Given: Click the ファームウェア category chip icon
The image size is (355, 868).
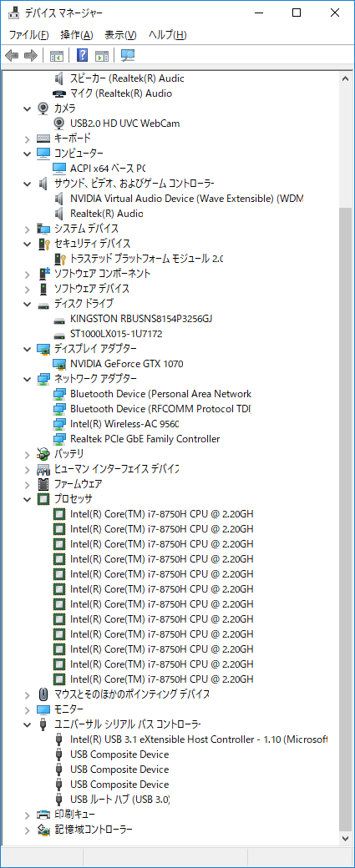Looking at the screenshot, I should pyautogui.click(x=43, y=484).
